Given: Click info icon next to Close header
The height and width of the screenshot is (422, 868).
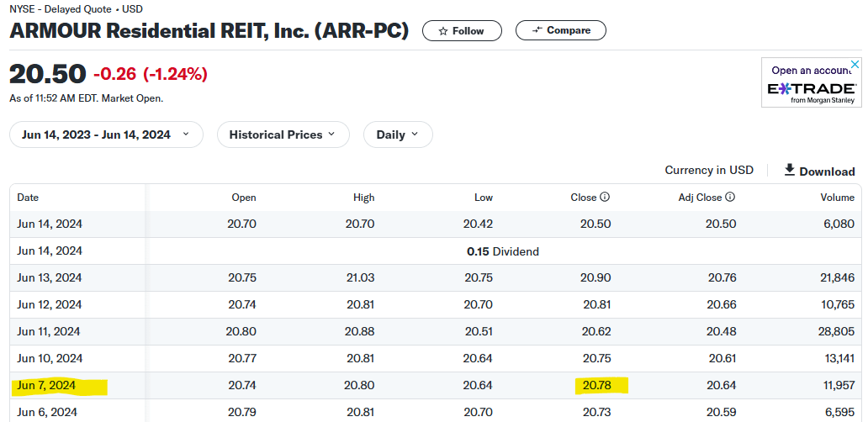Looking at the screenshot, I should click(605, 198).
